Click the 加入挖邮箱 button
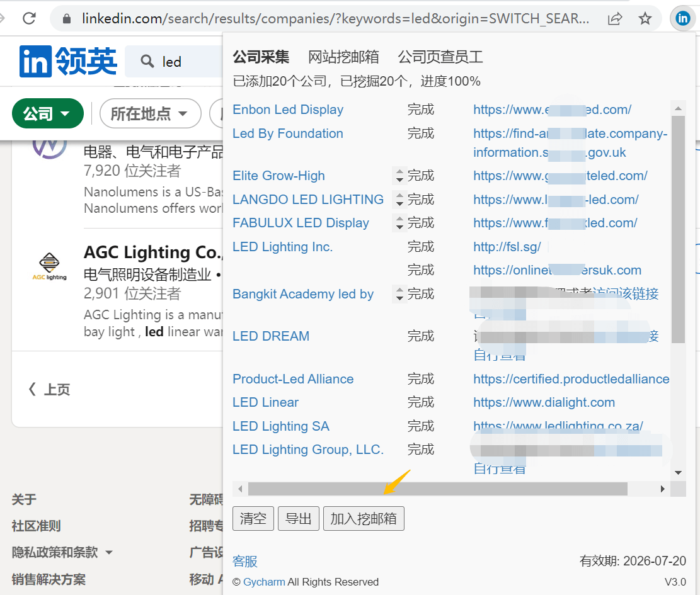Image resolution: width=700 pixels, height=595 pixels. click(364, 519)
